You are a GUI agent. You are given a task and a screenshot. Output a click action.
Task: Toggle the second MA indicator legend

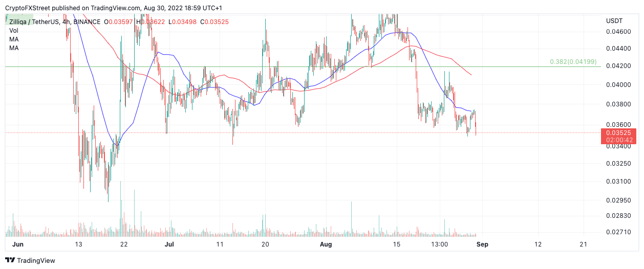click(x=14, y=48)
